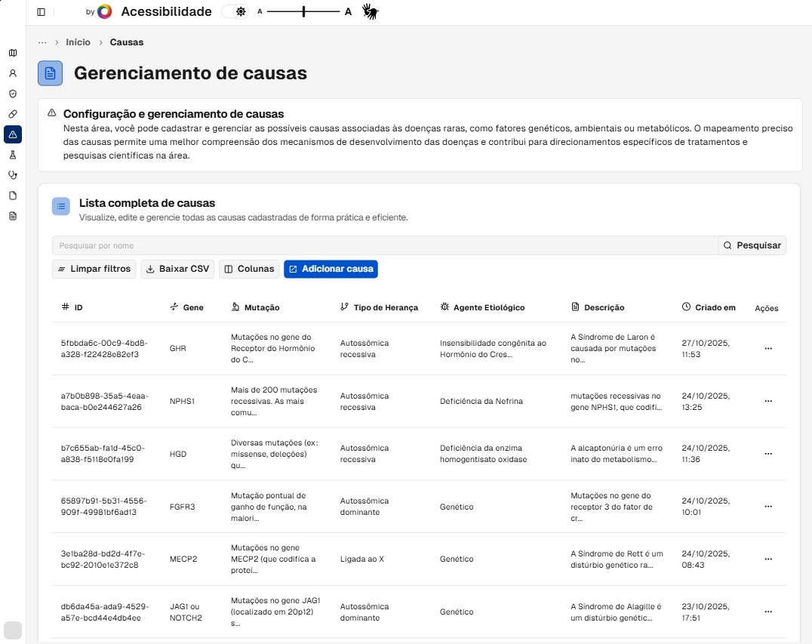
Task: Open the stethoscope sidebar icon
Action: click(x=13, y=175)
